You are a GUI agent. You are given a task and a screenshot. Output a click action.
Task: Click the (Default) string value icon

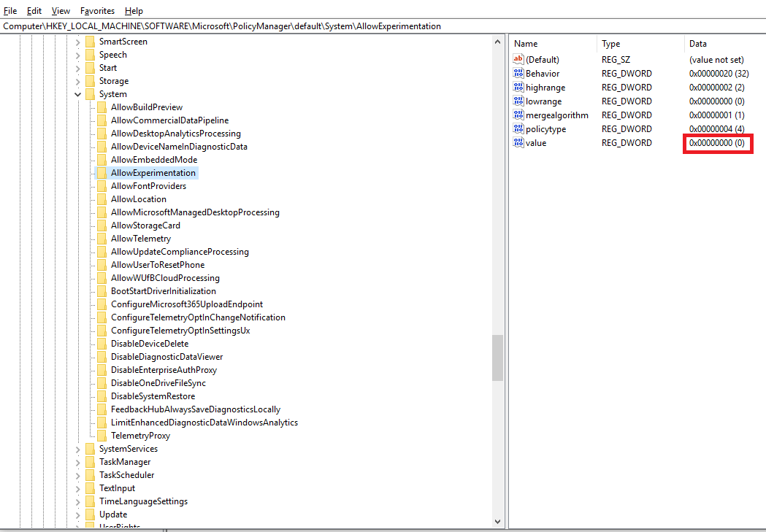click(518, 59)
